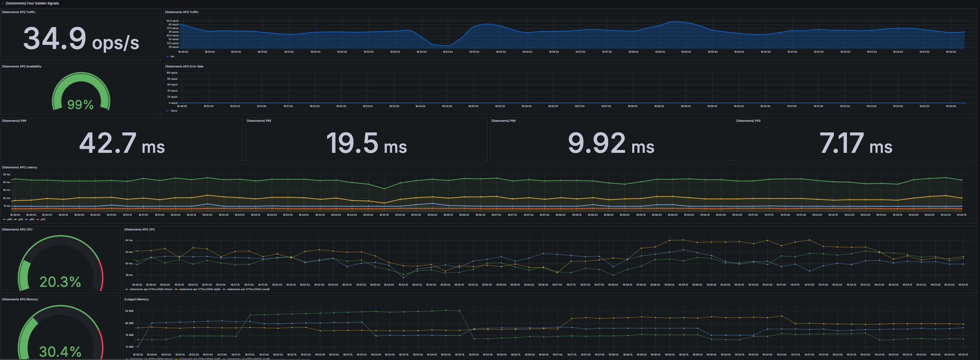
Task: Toggle the Value series in Error Rate legend
Action: (174, 111)
